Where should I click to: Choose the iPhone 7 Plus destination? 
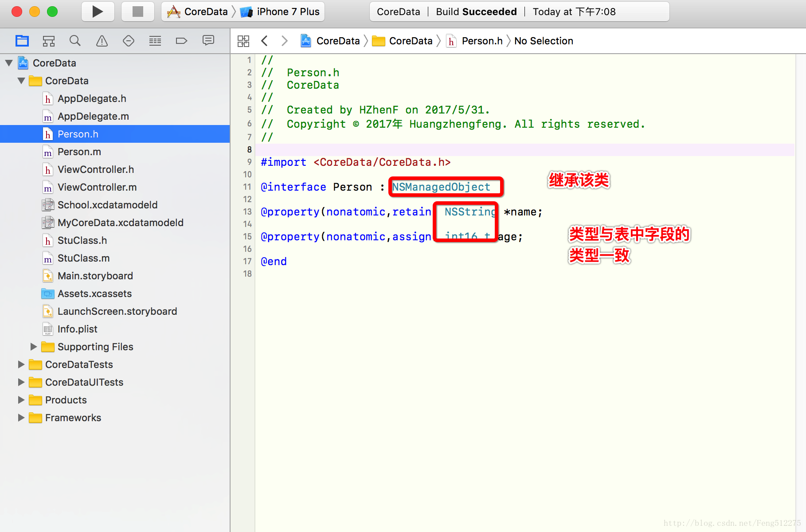[280, 12]
